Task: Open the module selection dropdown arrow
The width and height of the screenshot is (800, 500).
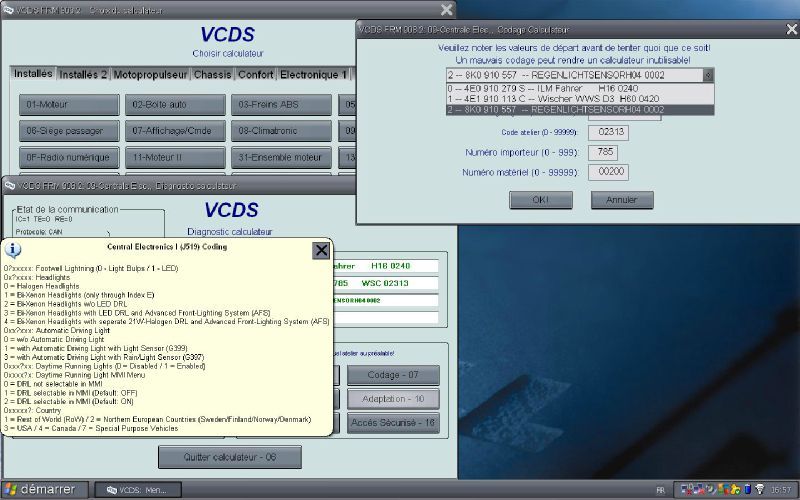Action: tap(708, 74)
